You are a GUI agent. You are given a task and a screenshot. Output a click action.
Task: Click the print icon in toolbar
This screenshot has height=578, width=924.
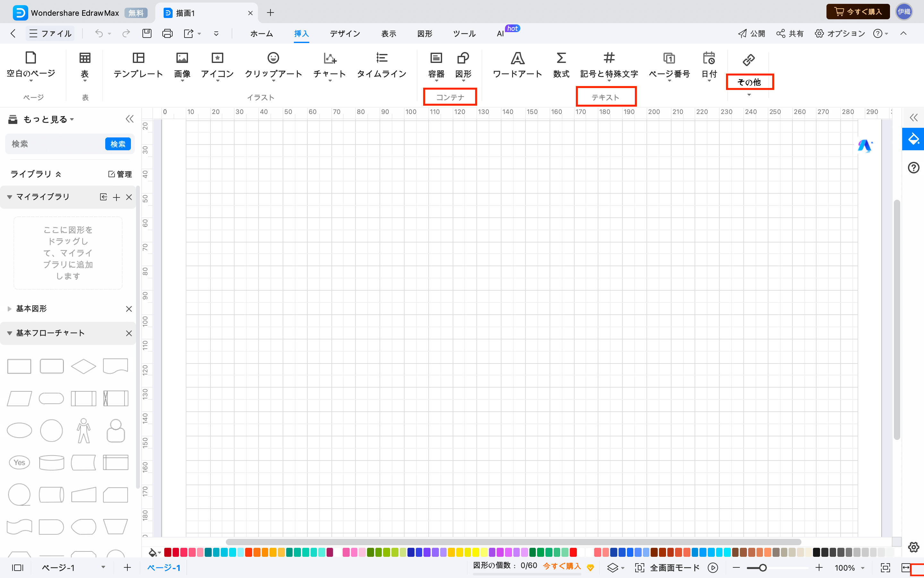(167, 34)
